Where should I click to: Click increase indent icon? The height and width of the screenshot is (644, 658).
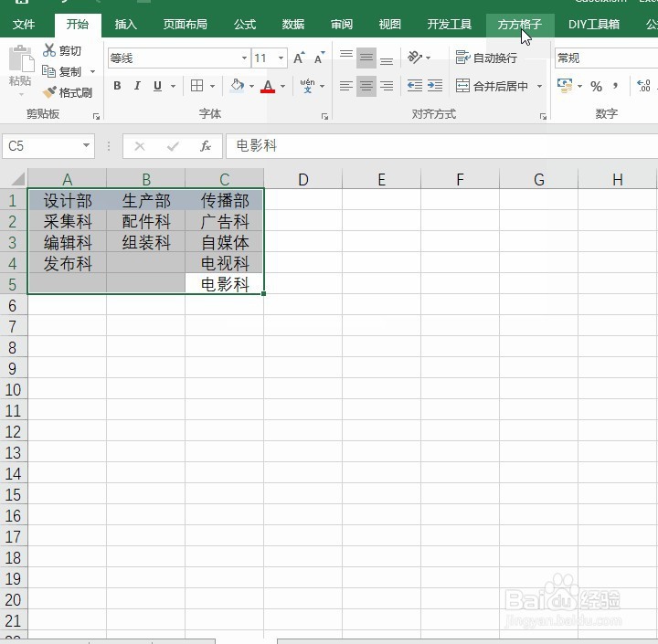click(x=435, y=86)
